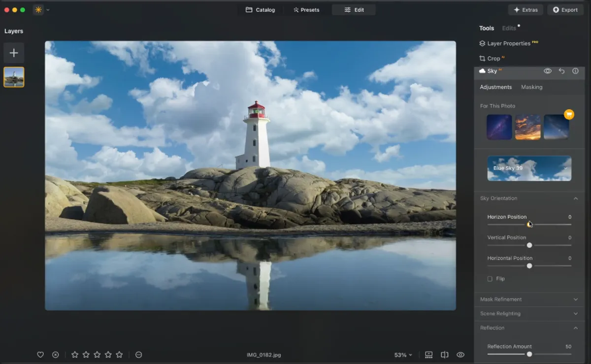Image resolution: width=591 pixels, height=364 pixels.
Task: Collapse the Sky Orientation section
Action: coord(576,198)
